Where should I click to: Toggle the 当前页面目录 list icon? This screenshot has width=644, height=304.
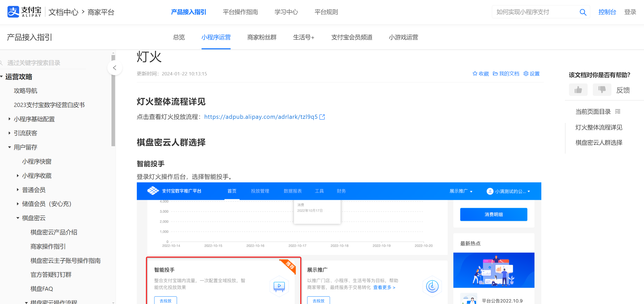tap(618, 112)
